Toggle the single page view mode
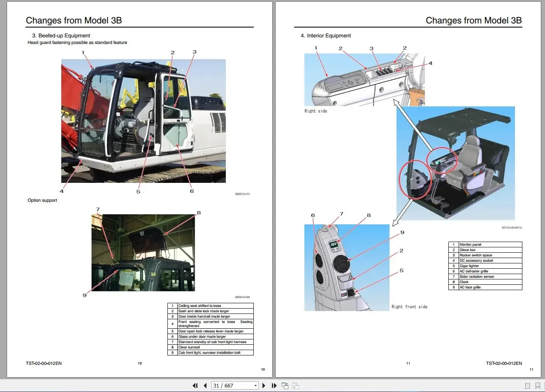This screenshot has height=392, width=545. tap(527, 385)
